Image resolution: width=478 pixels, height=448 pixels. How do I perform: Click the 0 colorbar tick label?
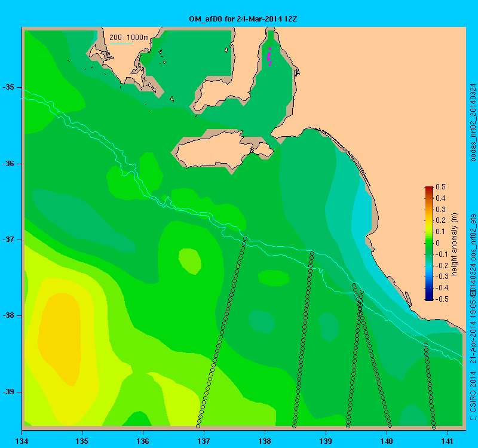[x=438, y=243]
